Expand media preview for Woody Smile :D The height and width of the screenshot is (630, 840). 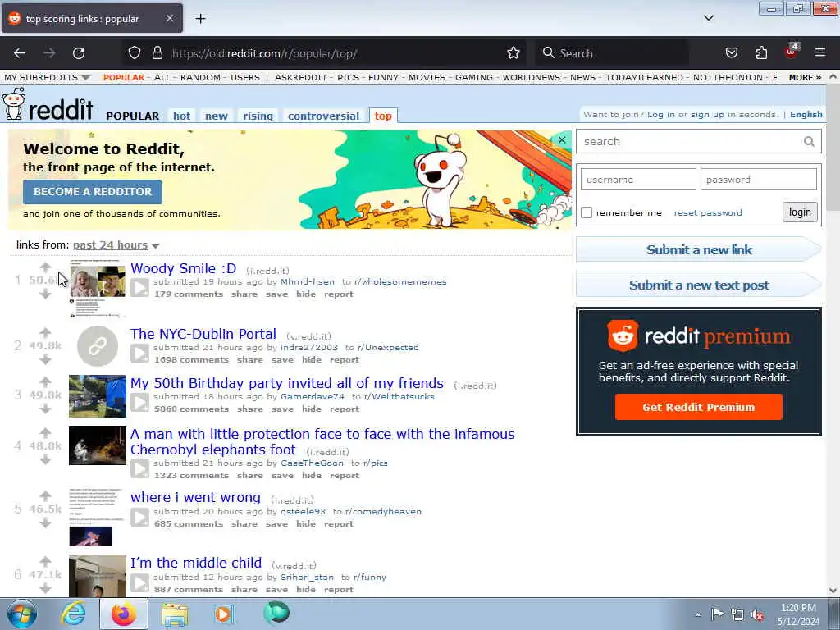(139, 288)
